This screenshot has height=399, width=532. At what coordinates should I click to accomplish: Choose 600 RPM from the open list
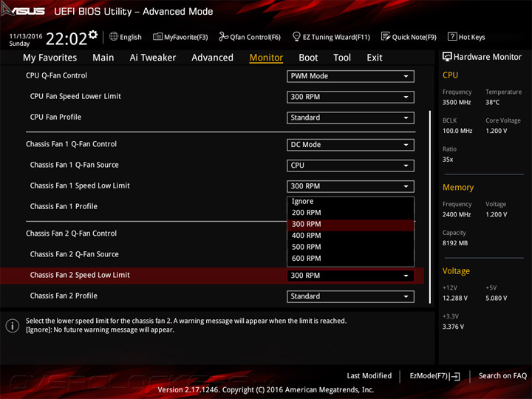point(350,259)
